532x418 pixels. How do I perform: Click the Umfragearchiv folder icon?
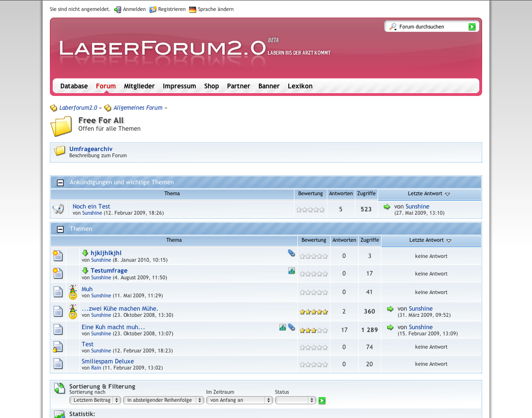[59, 152]
